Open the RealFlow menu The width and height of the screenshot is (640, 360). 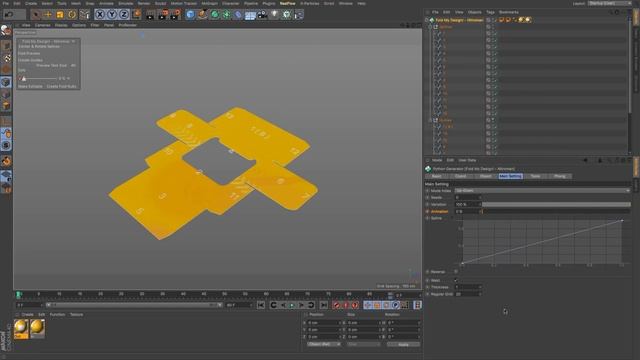pyautogui.click(x=287, y=3)
